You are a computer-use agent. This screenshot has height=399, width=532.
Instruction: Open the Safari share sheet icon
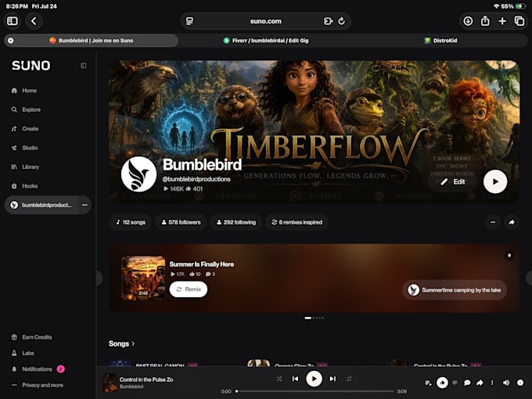pyautogui.click(x=485, y=21)
